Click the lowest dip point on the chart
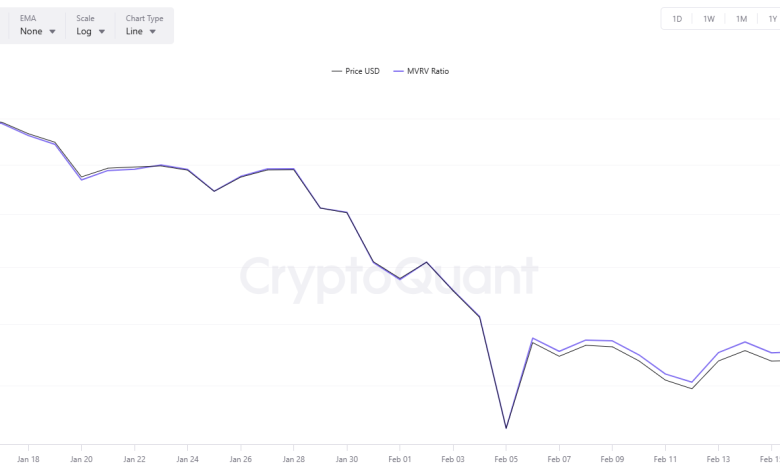Screen dimensions: 780x470 coord(506,428)
